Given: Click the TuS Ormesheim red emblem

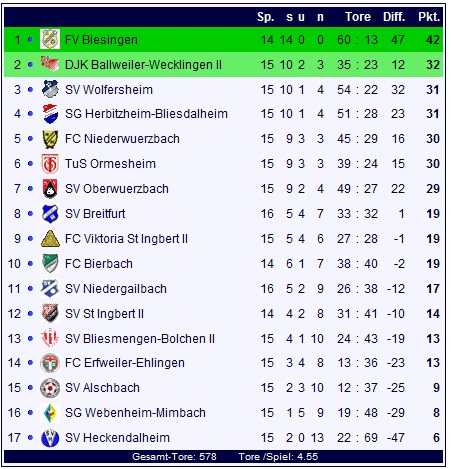Looking at the screenshot, I should pos(50,164).
